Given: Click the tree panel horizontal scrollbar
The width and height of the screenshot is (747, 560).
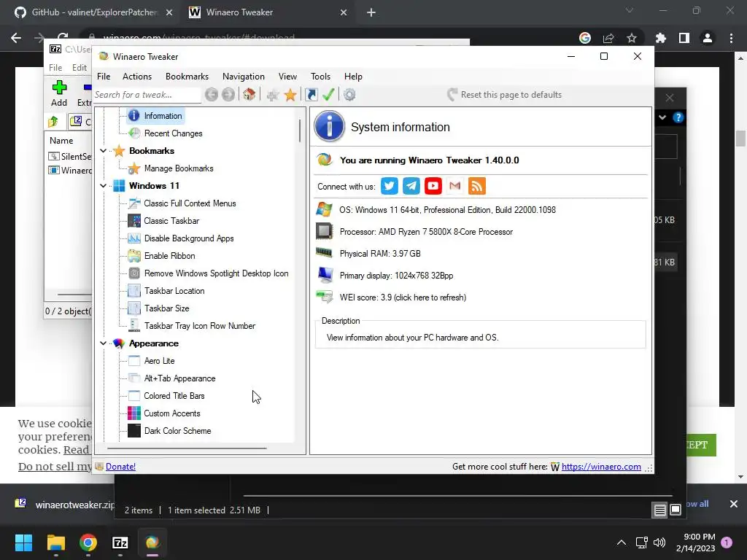Looking at the screenshot, I should [187, 448].
